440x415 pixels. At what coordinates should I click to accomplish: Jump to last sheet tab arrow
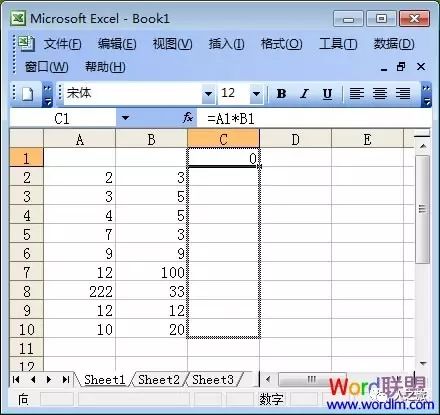(x=66, y=380)
